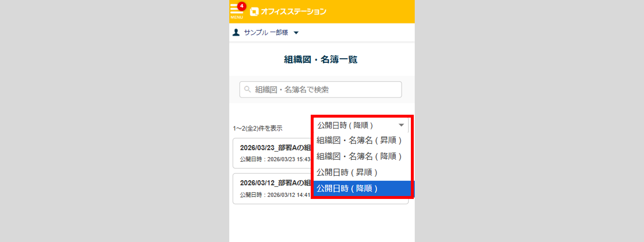This screenshot has height=242, width=644.
Task: Click the オフィスステーション logo
Action: click(x=288, y=12)
